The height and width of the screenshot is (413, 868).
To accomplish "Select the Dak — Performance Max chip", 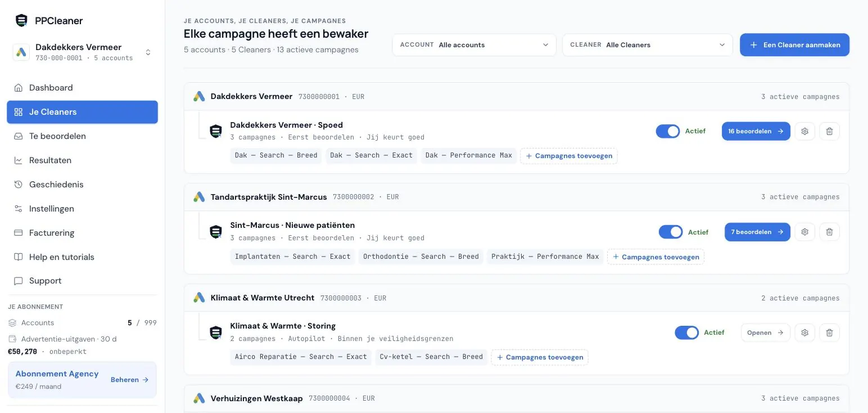I will click(x=469, y=155).
